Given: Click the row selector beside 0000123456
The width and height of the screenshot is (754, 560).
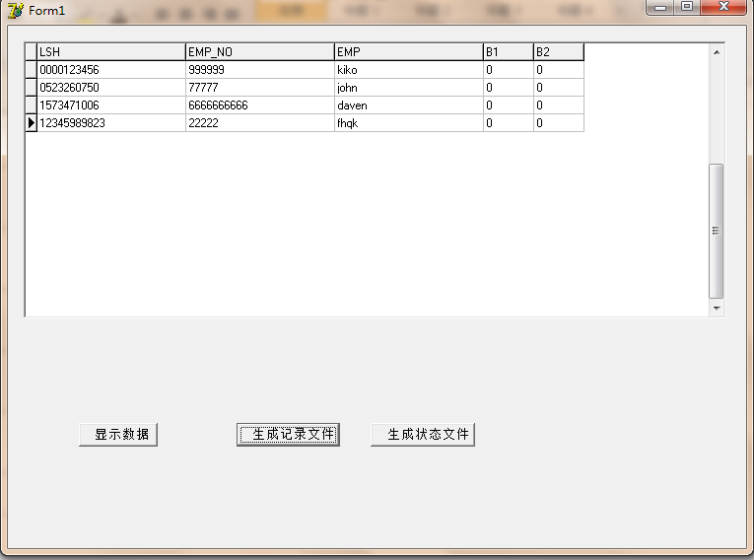Looking at the screenshot, I should coord(32,70).
